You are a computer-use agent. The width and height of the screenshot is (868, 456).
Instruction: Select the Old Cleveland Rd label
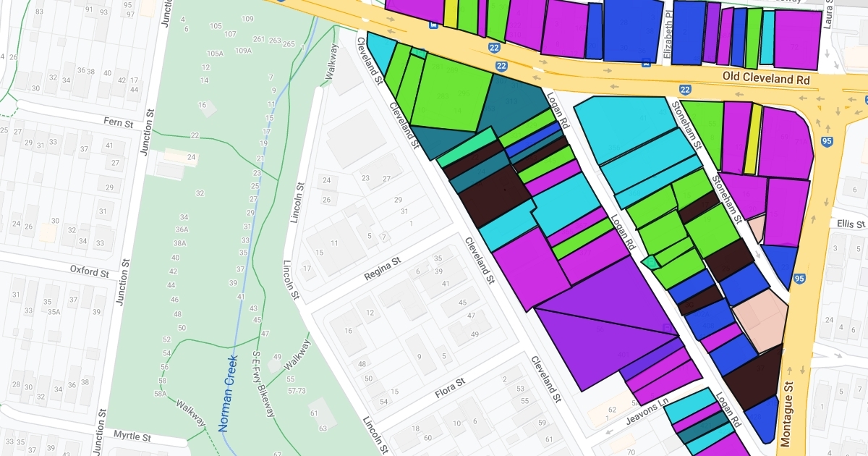[x=766, y=77]
